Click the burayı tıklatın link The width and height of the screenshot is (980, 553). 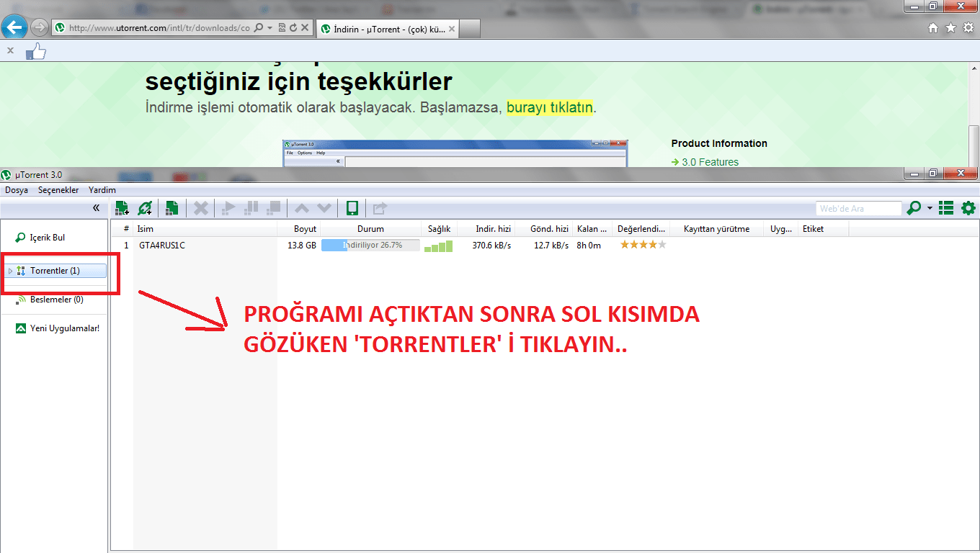[550, 108]
